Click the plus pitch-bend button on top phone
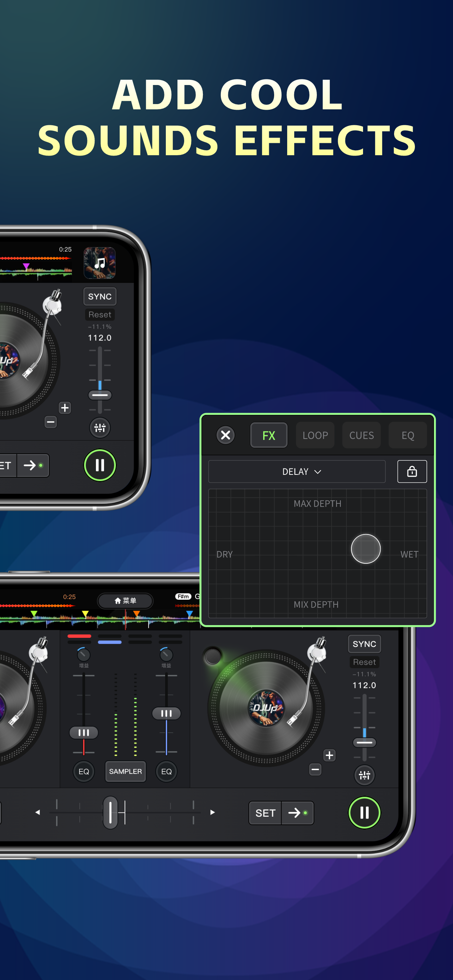The image size is (453, 980). [65, 408]
